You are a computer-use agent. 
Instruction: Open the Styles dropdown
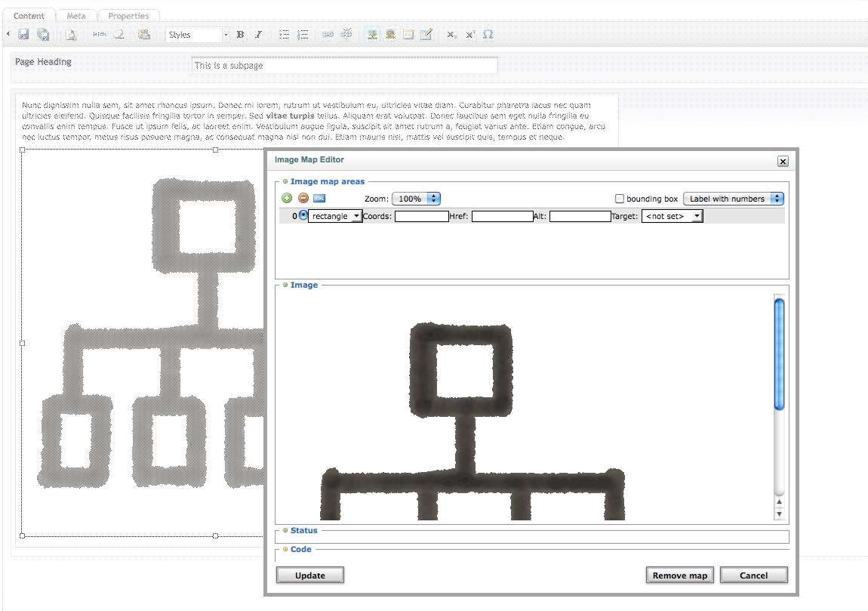click(x=197, y=34)
